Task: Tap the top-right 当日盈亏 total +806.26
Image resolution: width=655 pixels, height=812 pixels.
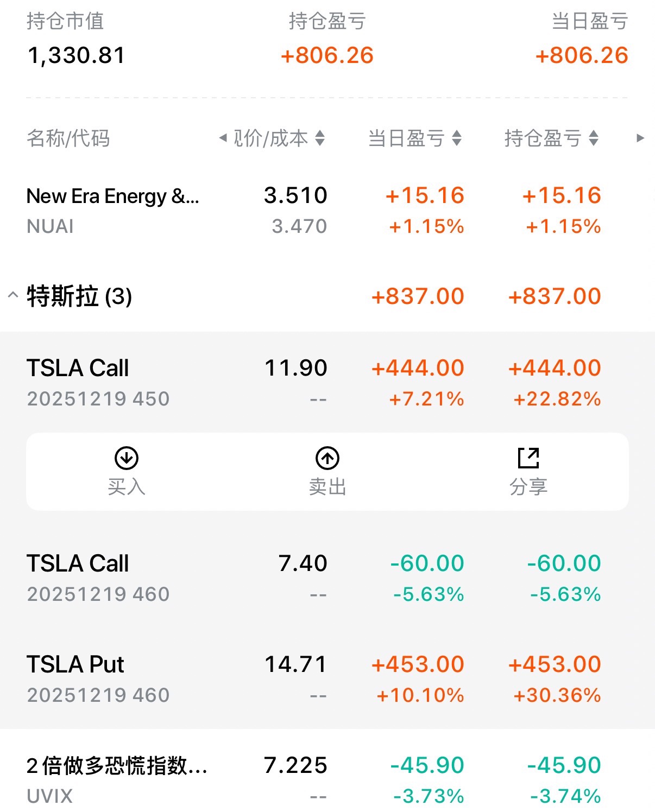Action: click(x=581, y=55)
